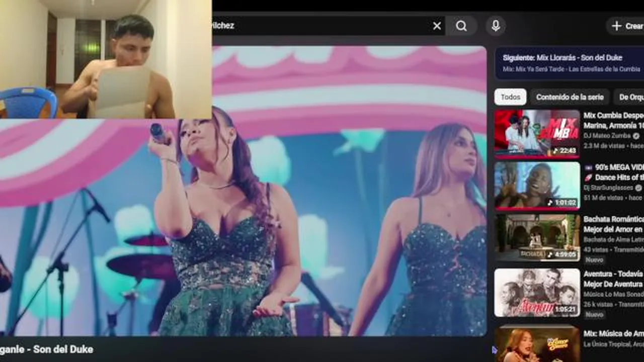Open the Mix Cumbia video thumbnail
Screen dimensions: 644x362
pos(537,133)
